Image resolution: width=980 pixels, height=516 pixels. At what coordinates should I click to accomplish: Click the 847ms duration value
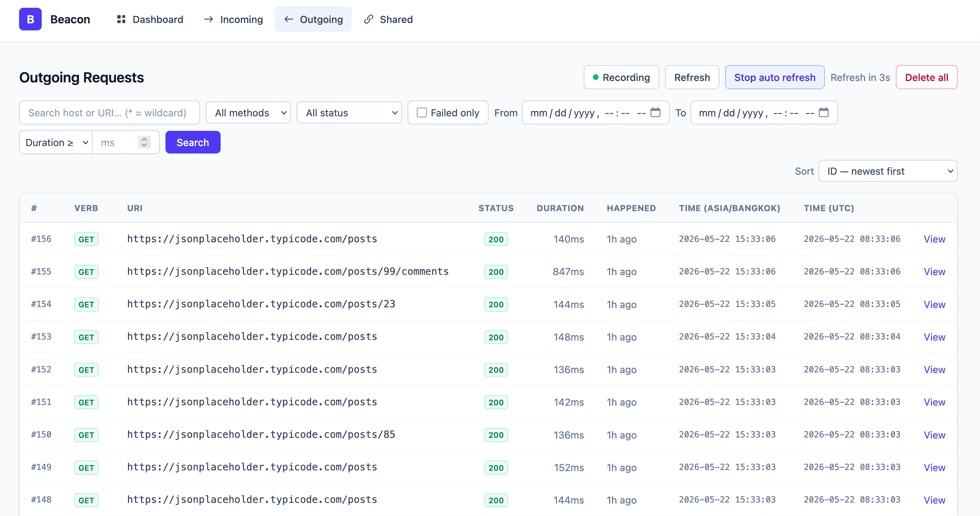[568, 272]
